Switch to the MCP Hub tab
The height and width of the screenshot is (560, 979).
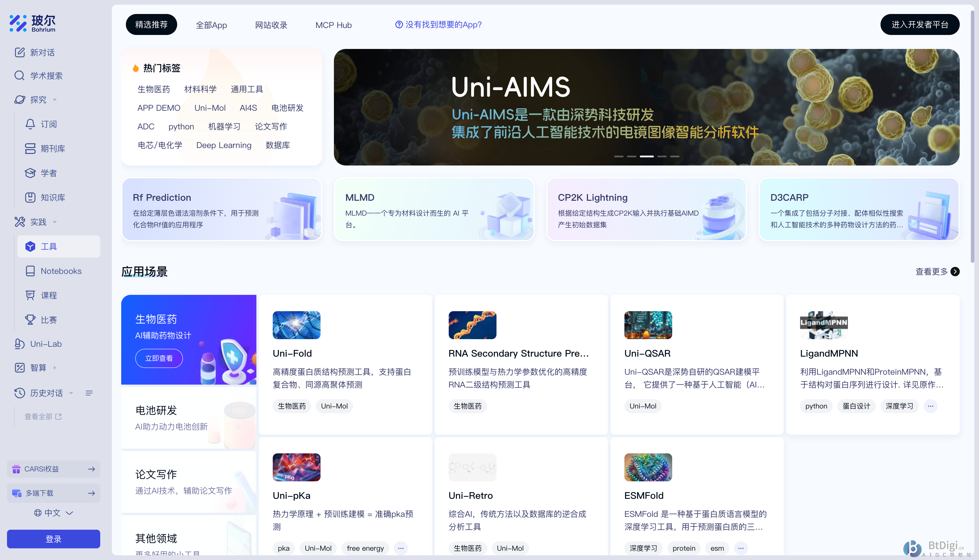pyautogui.click(x=333, y=25)
